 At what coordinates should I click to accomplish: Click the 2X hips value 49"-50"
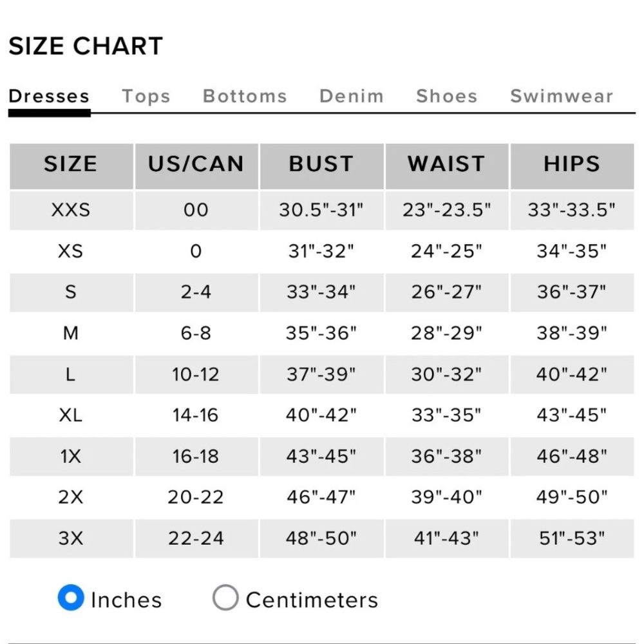coord(572,497)
